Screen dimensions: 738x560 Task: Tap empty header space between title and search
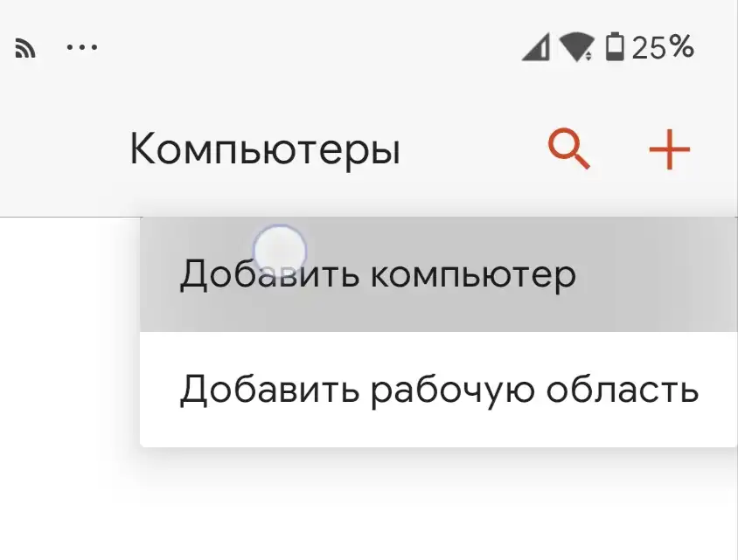[472, 150]
